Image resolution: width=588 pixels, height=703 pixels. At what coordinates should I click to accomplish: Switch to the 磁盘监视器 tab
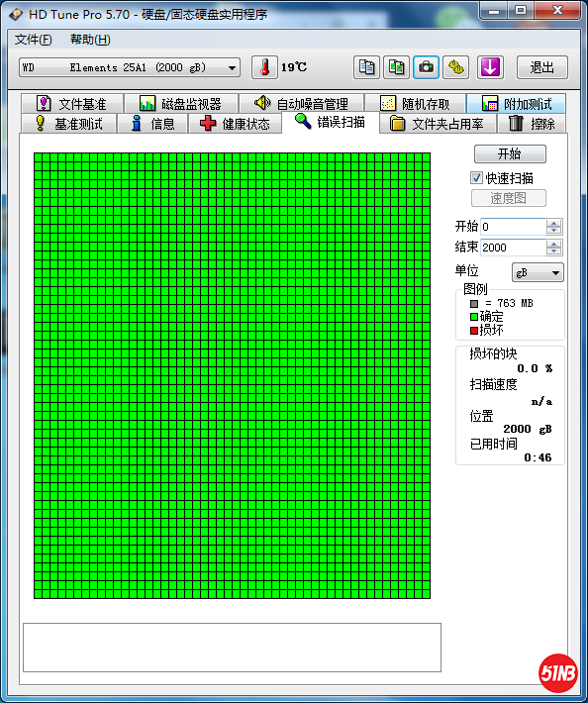181,104
